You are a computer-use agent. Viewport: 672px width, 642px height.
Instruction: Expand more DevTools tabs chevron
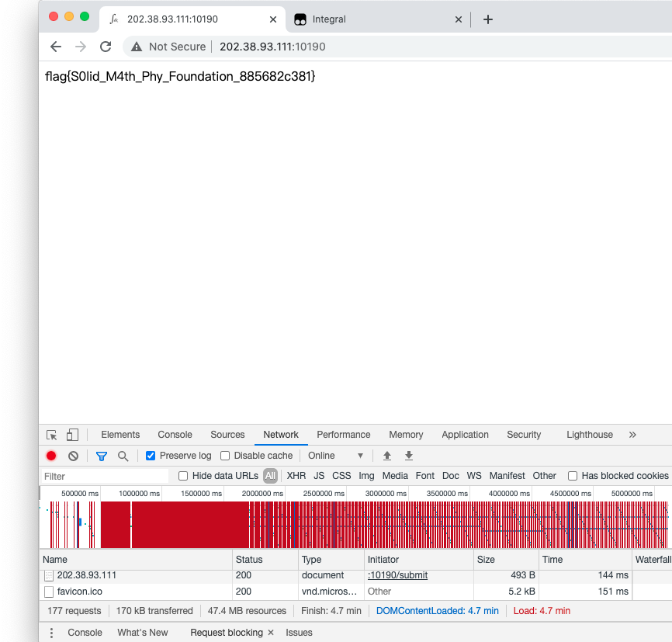pos(632,435)
